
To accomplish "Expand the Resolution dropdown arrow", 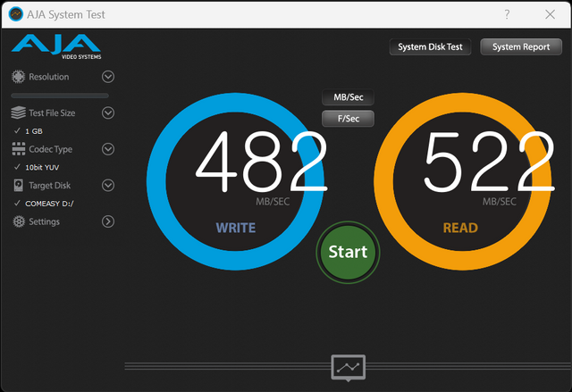I will tap(108, 77).
